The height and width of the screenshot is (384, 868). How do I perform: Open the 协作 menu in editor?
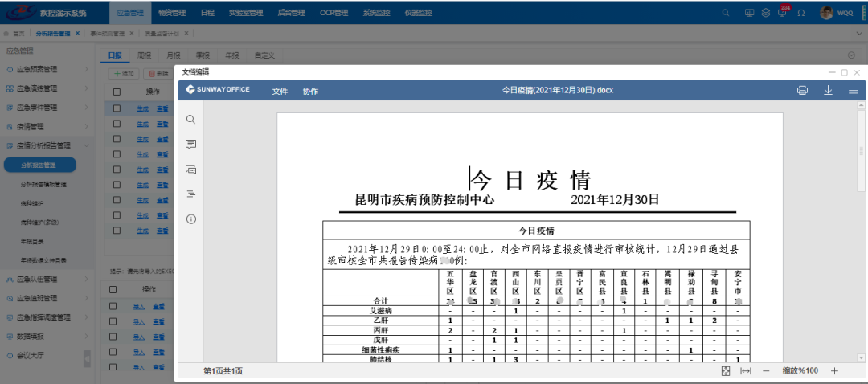point(310,92)
